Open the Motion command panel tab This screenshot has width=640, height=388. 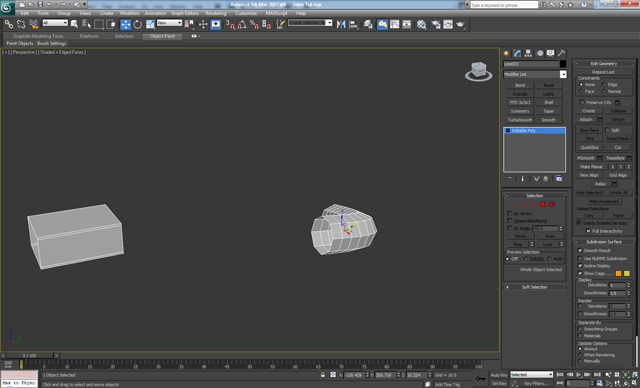pyautogui.click(x=540, y=53)
